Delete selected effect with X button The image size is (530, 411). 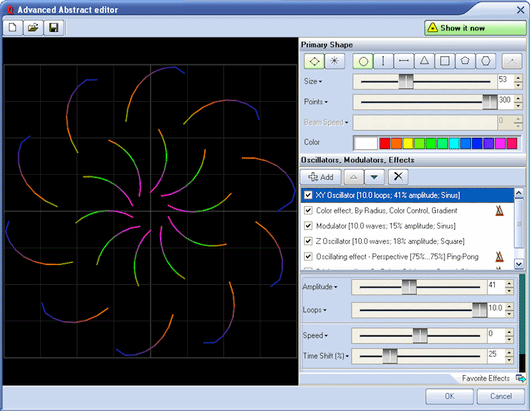point(398,176)
